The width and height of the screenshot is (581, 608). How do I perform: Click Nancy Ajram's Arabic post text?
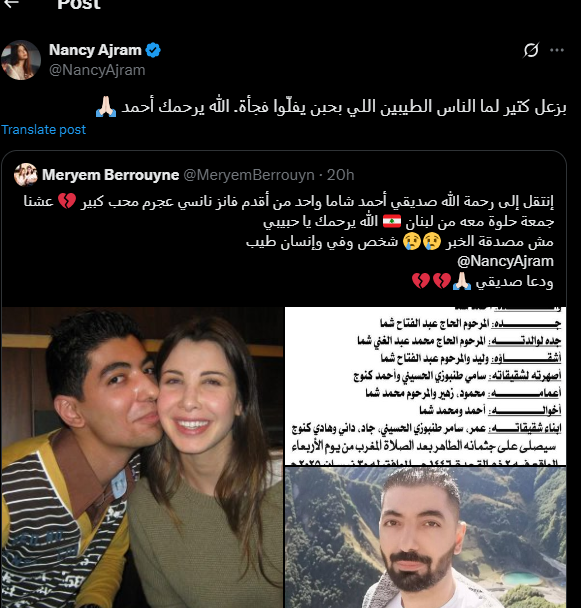pos(331,106)
